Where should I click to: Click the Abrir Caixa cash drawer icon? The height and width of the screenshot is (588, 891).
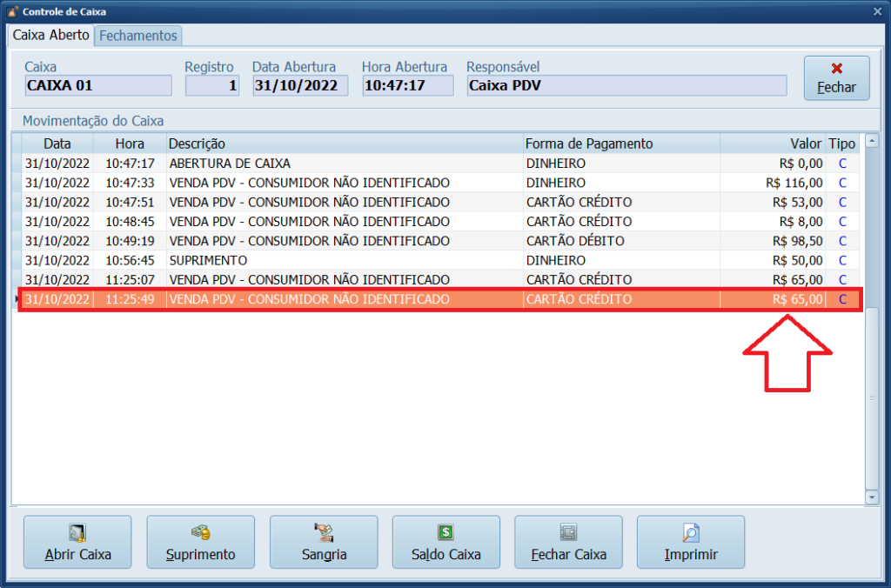(77, 533)
